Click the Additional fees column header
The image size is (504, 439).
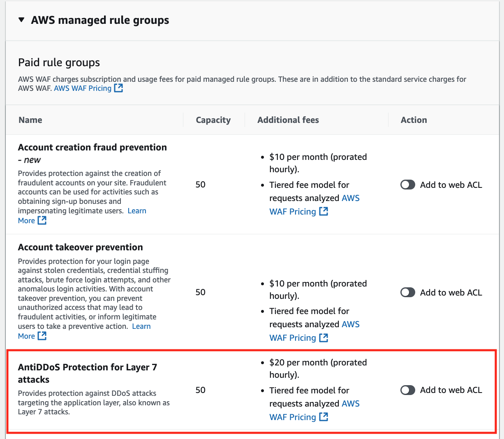click(x=288, y=120)
